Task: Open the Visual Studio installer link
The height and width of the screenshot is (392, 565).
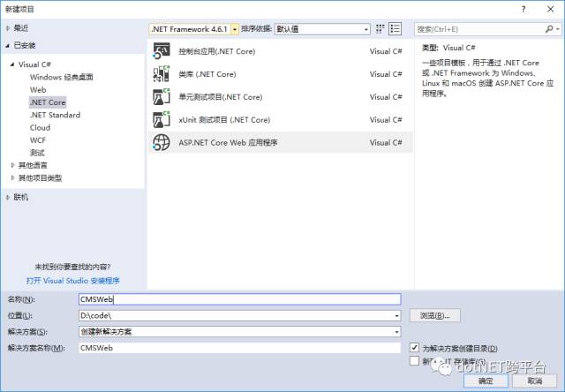Action: coord(72,281)
